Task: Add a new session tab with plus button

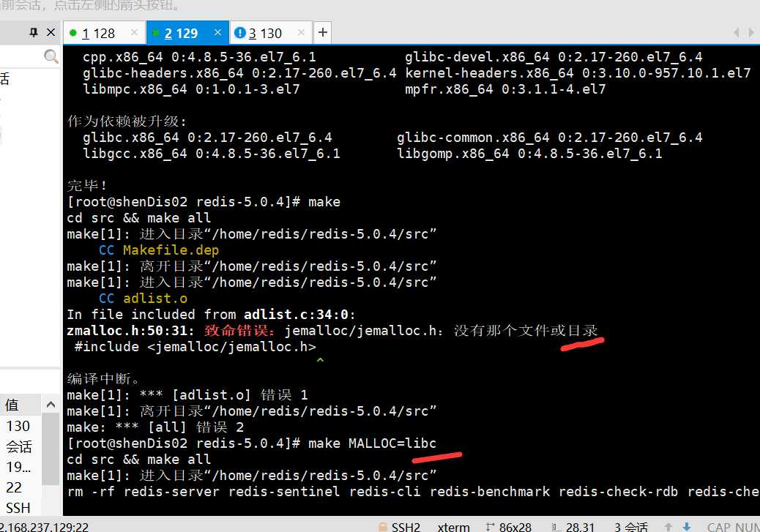Action: click(323, 33)
